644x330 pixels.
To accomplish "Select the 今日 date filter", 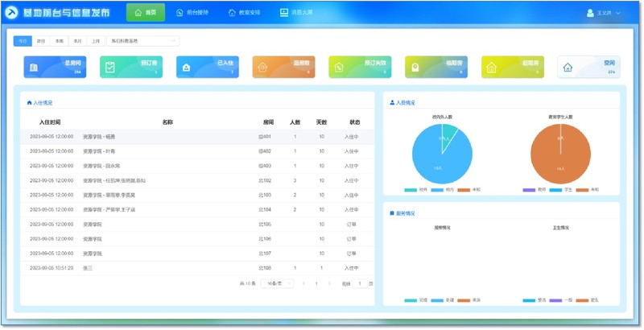I will coord(23,41).
